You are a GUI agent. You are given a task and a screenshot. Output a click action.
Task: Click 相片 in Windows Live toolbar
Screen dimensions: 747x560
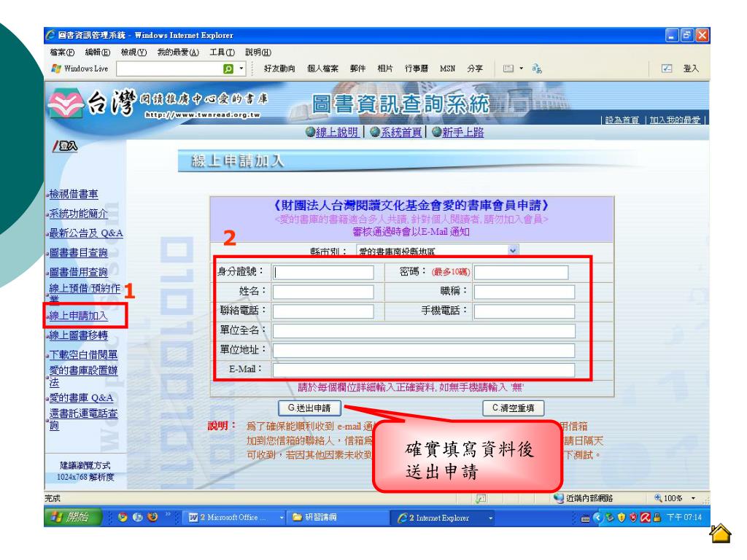[x=385, y=69]
